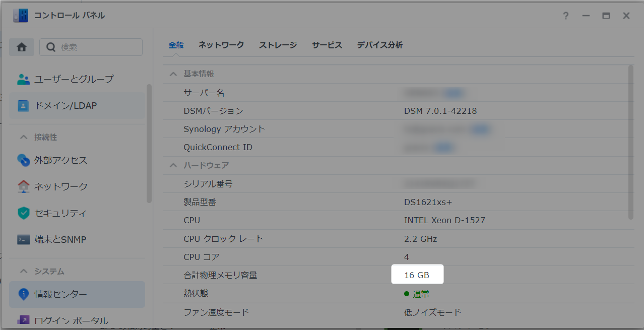
Task: Click the 外部アクセス icon
Action: tap(24, 160)
